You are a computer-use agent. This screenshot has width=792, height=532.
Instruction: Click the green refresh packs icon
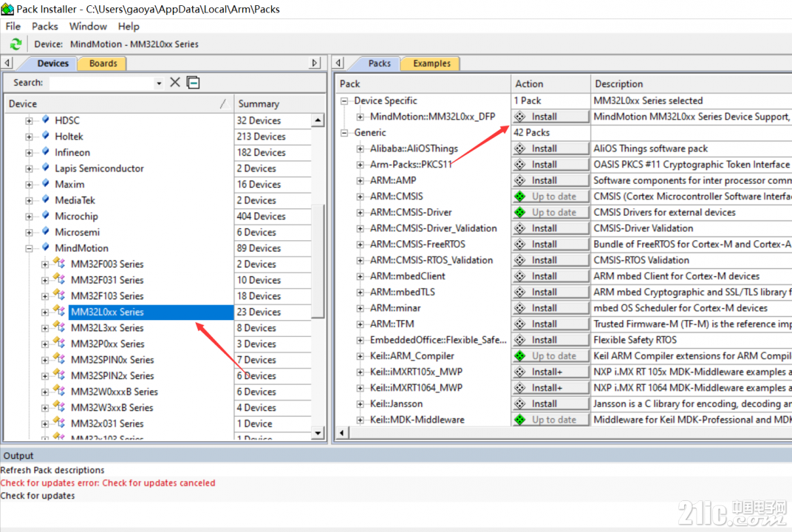click(x=16, y=44)
